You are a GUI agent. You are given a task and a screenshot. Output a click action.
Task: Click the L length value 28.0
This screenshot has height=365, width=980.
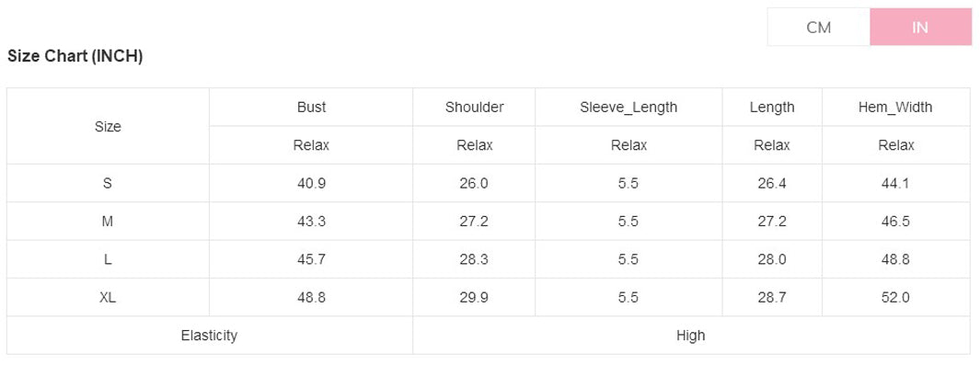pos(772,259)
